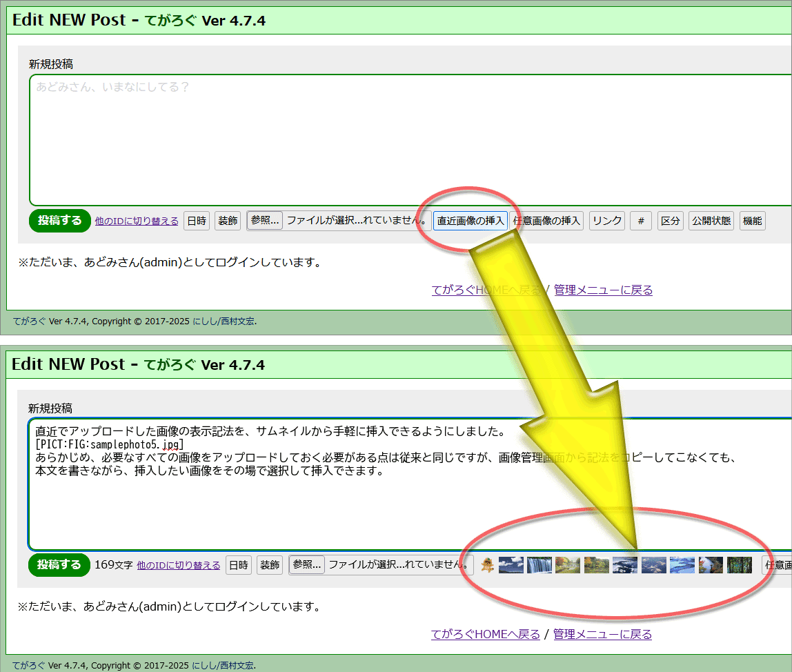
Task: Toggle the 装飾 decoration button in bottom editor
Action: [270, 565]
